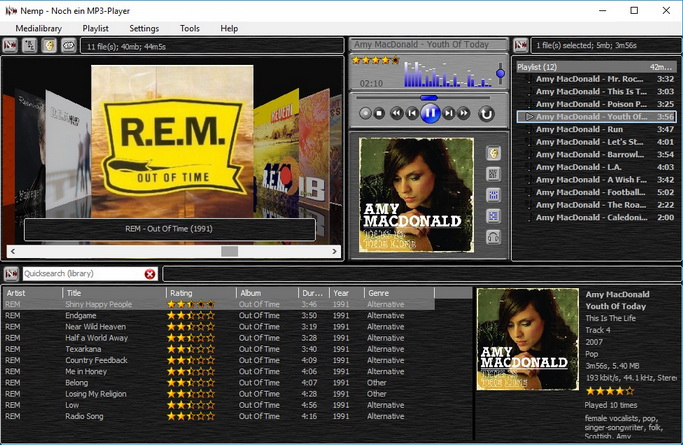Show the headphone controls panel
This screenshot has width=683, height=445.
pos(493,237)
